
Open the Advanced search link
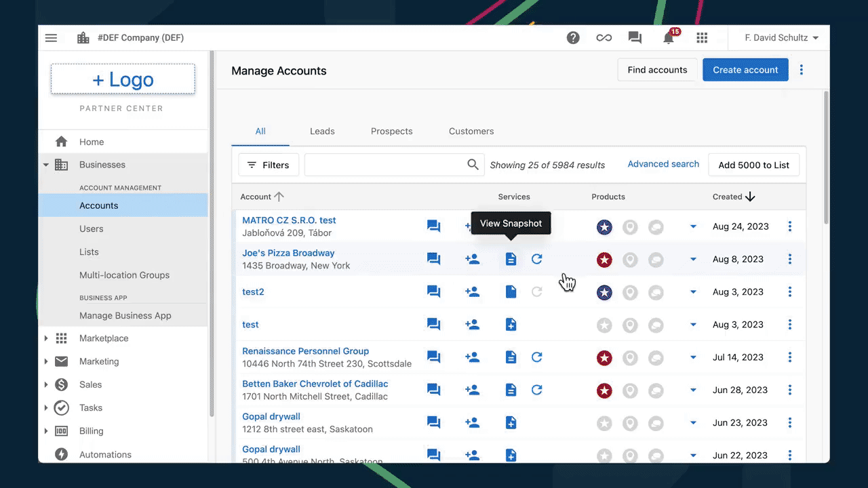663,164
